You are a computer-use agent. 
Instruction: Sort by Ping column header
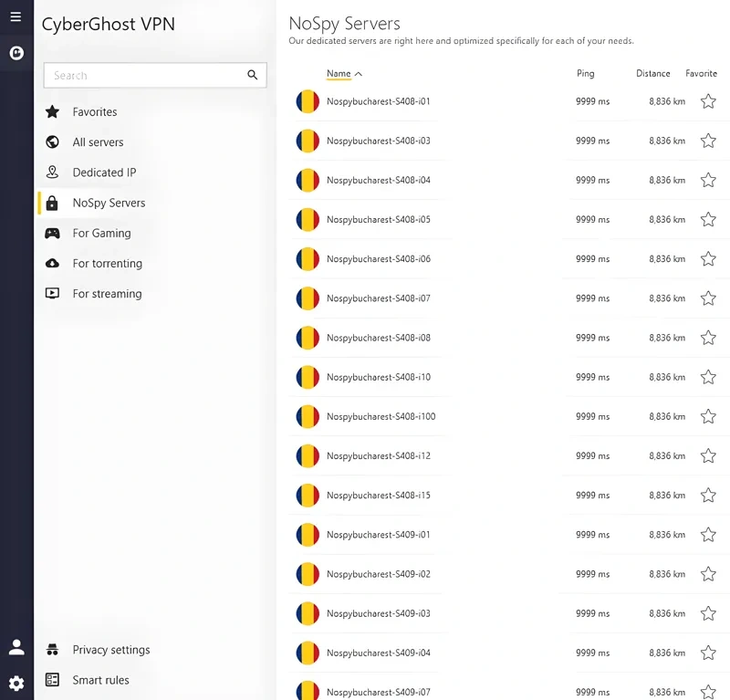585,74
